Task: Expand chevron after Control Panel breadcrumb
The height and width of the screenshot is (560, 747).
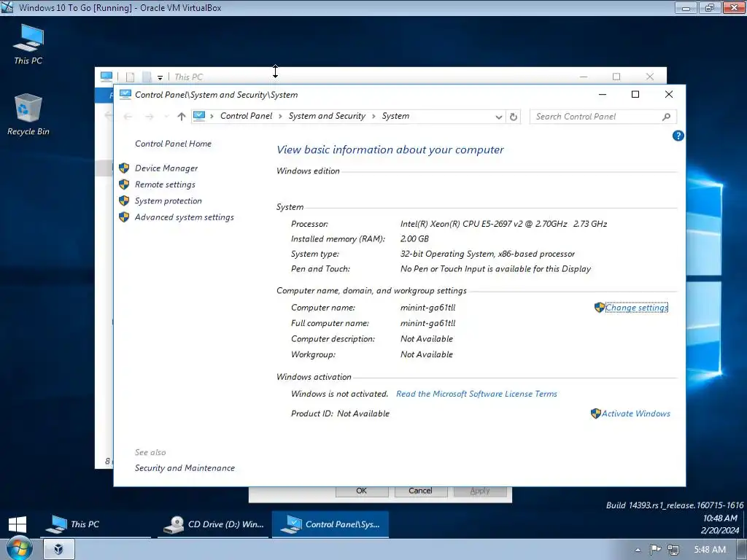Action: [281, 116]
